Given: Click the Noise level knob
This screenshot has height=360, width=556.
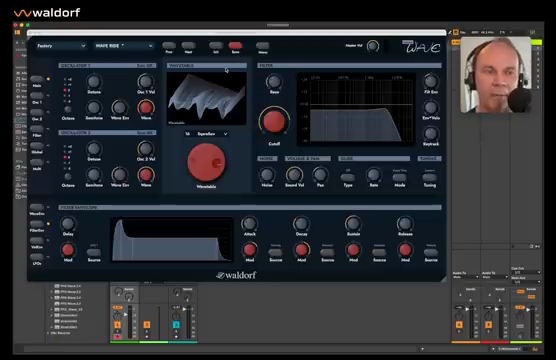Looking at the screenshot, I should click(x=267, y=175).
